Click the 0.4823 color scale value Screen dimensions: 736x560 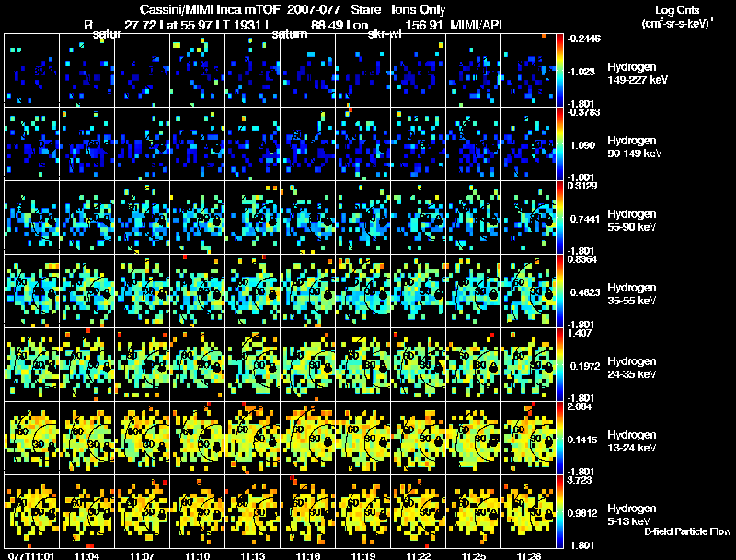coord(585,292)
